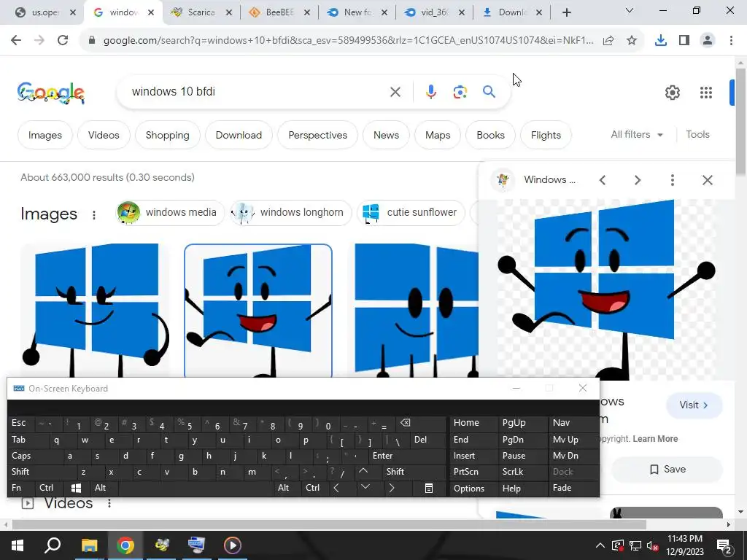Toggle Fn key on On-Screen Keyboard
747x560 pixels.
pyautogui.click(x=21, y=488)
